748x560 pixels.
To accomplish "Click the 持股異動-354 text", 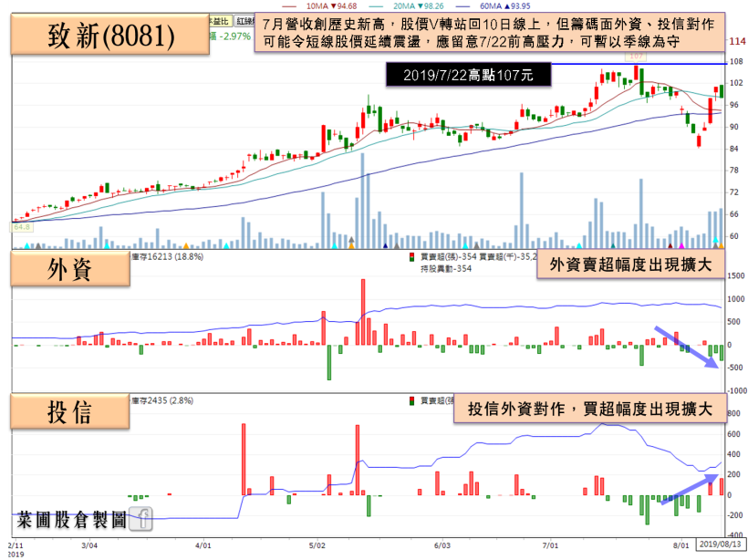I will (x=446, y=268).
